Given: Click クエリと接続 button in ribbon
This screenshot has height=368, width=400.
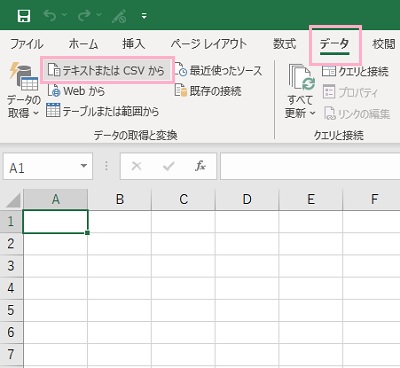Looking at the screenshot, I should [355, 71].
